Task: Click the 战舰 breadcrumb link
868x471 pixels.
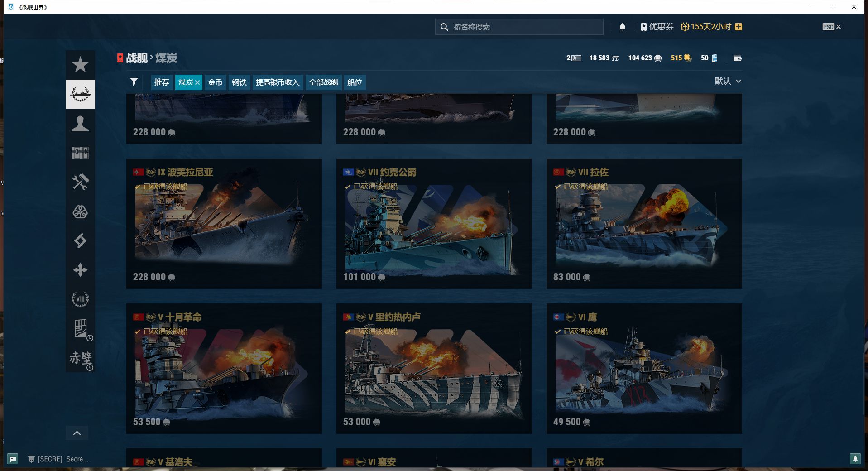Action: 136,58
